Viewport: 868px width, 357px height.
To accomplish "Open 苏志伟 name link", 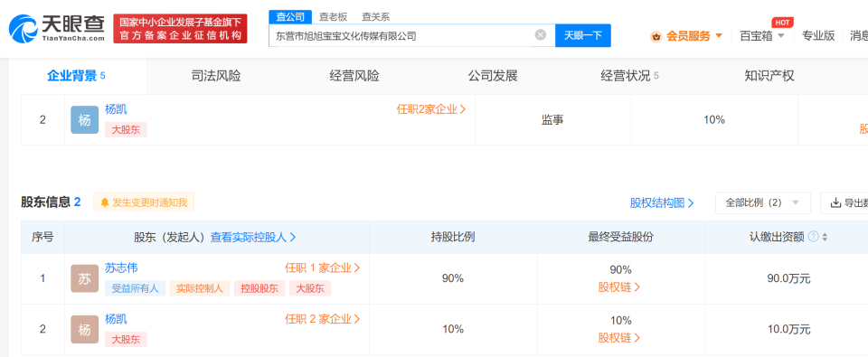I will pos(121,268).
